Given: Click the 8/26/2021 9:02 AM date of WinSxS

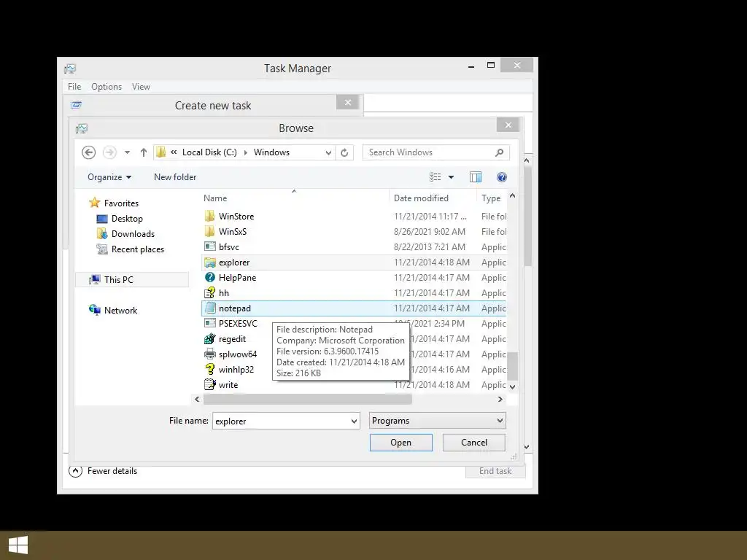Looking at the screenshot, I should [x=429, y=231].
